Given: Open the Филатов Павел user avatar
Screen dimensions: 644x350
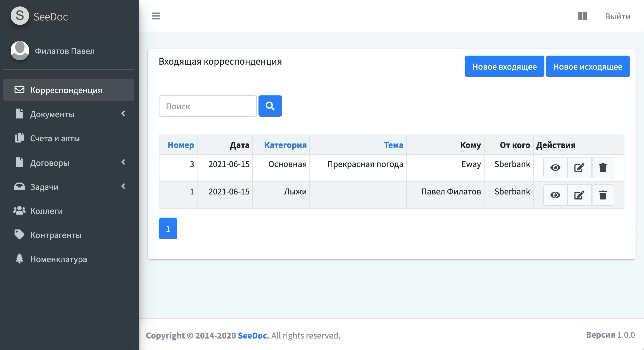Looking at the screenshot, I should 20,51.
